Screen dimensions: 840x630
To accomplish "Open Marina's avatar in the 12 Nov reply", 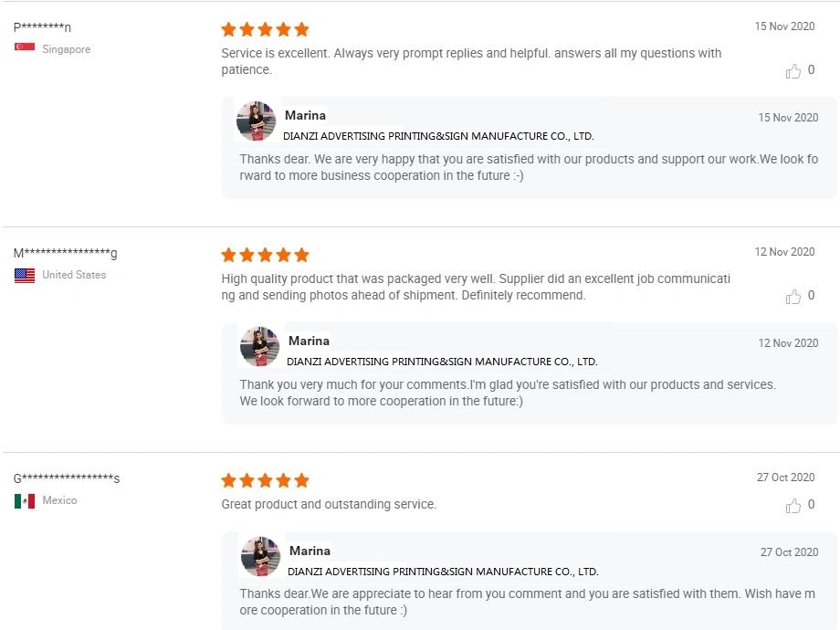I will coord(259,346).
